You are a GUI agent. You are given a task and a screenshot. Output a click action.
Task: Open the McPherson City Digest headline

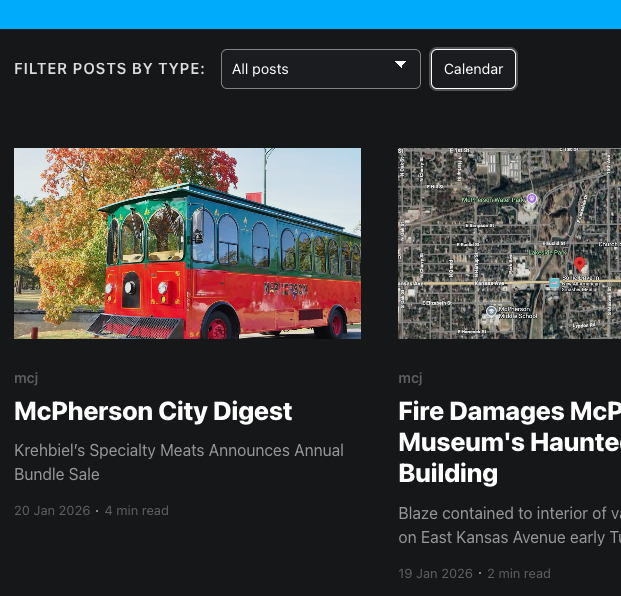click(153, 411)
